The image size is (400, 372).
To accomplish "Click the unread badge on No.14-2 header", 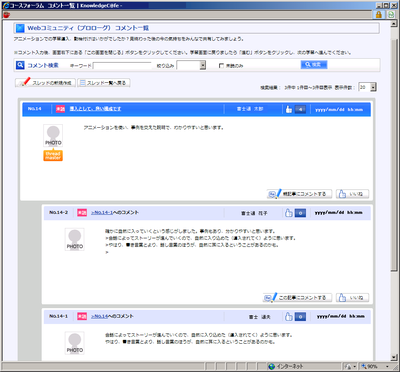I will [82, 213].
